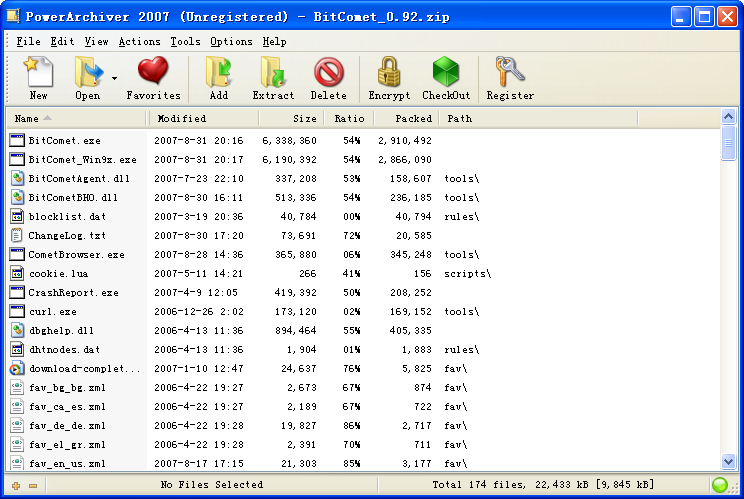This screenshot has width=744, height=499.
Task: Select the fav_de_de.xml file name
Action: (x=67, y=426)
